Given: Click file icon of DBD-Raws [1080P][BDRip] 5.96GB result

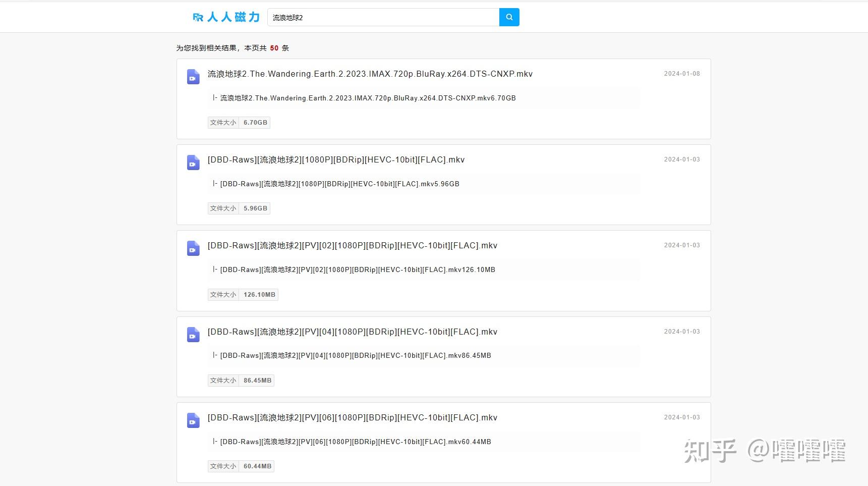Looking at the screenshot, I should click(x=193, y=163).
